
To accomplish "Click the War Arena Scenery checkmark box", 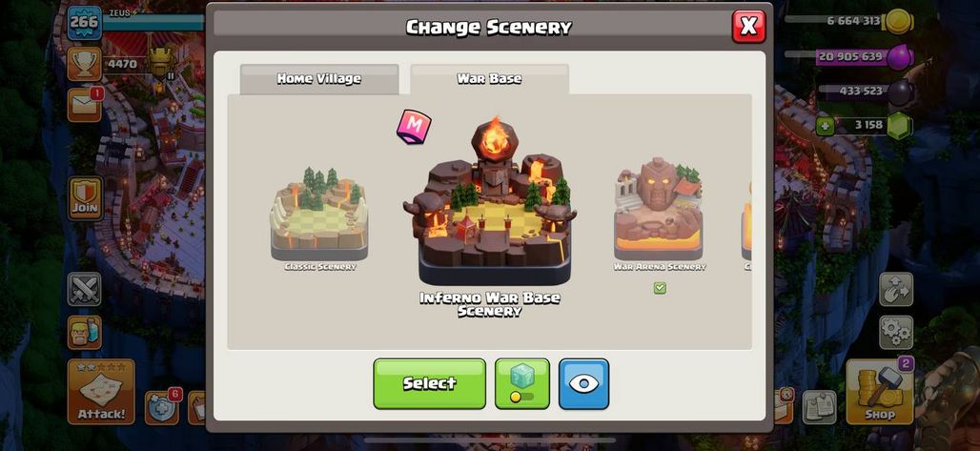I will tap(660, 288).
